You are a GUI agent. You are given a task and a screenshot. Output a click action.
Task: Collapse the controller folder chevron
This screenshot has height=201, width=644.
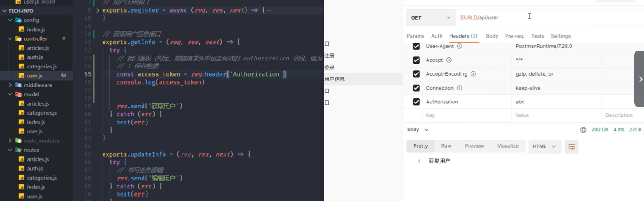[10, 38]
